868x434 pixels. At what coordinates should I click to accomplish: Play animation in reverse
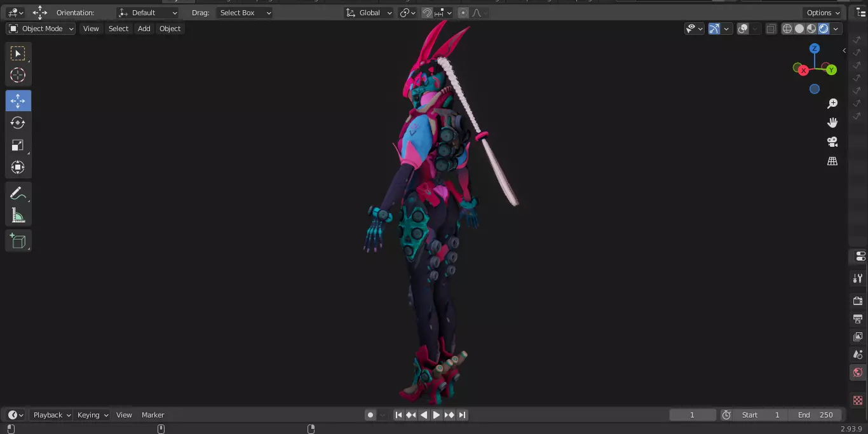pos(424,415)
